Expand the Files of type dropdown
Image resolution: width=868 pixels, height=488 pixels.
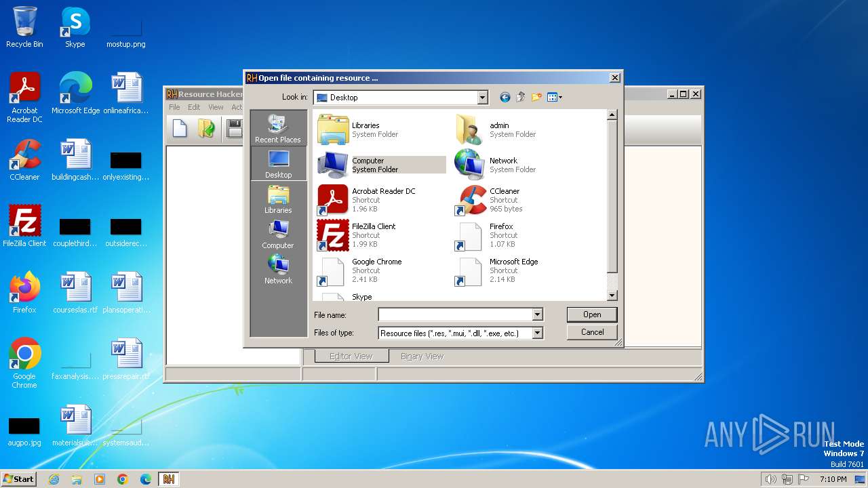tap(537, 333)
